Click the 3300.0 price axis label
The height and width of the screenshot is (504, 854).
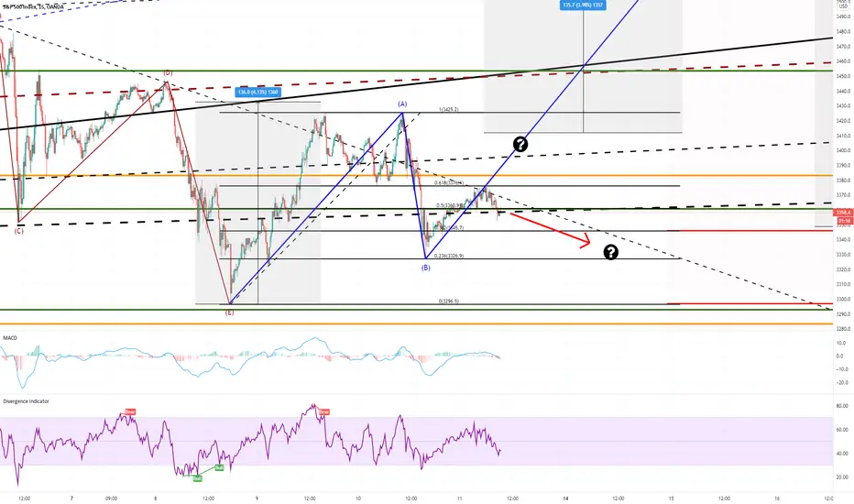click(843, 299)
